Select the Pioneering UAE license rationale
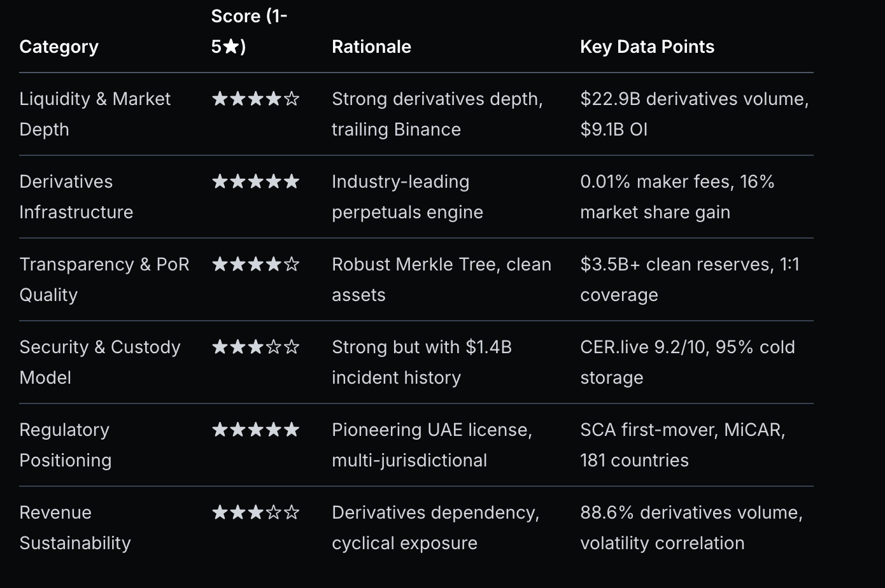This screenshot has width=885, height=588. click(432, 445)
